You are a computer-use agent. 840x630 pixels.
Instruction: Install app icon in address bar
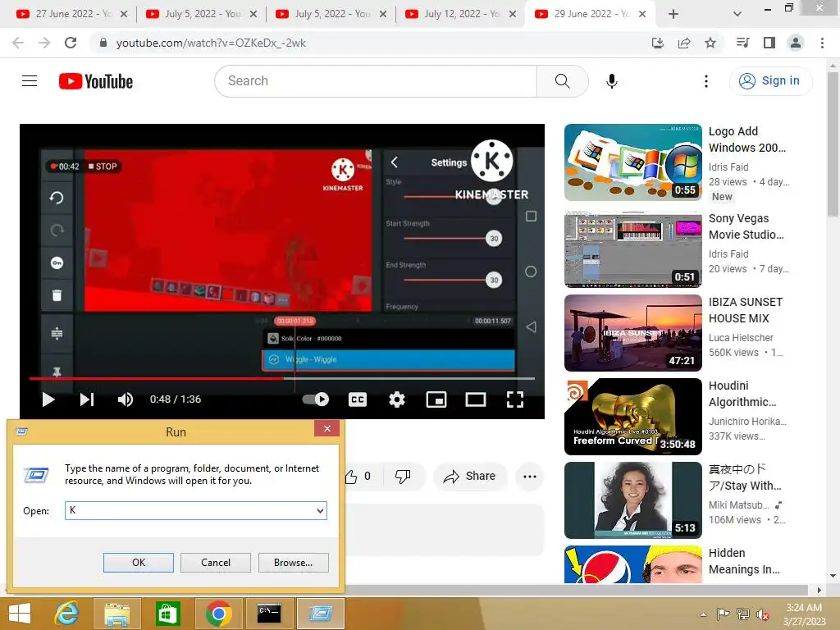click(658, 43)
